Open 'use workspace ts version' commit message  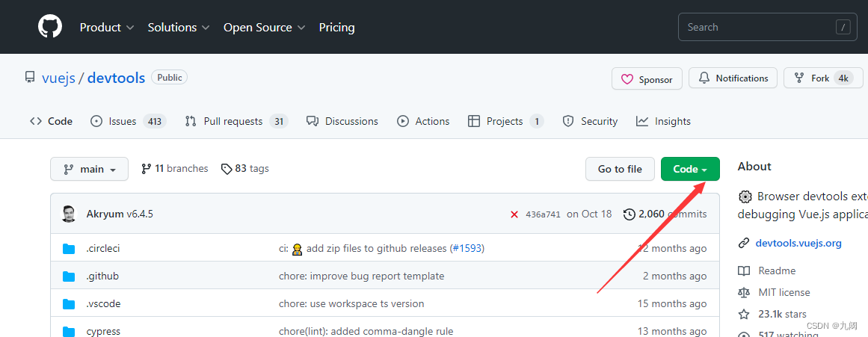(x=351, y=304)
